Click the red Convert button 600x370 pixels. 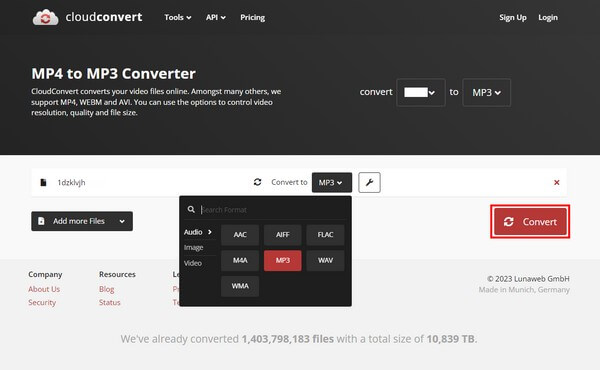click(x=530, y=222)
